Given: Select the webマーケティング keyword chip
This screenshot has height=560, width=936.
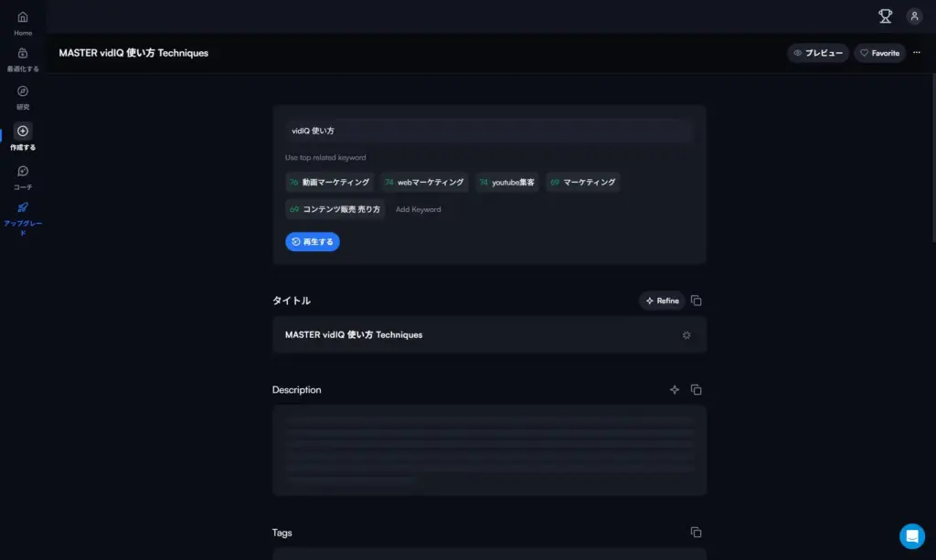Looking at the screenshot, I should [x=424, y=182].
